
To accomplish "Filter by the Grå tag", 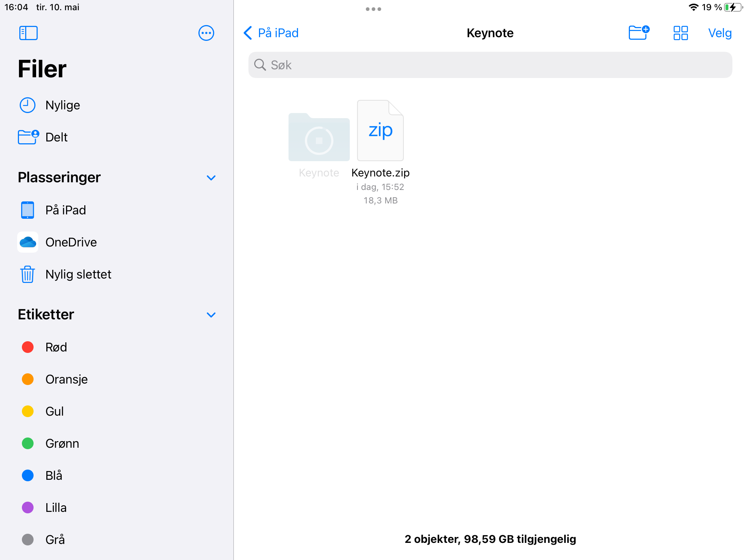I will [117, 540].
